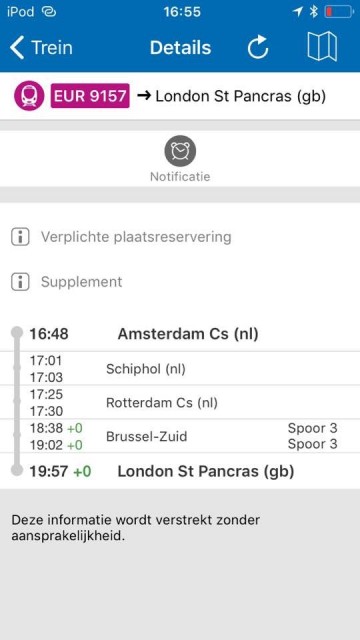Tap the Notificatie label
Image resolution: width=360 pixels, height=640 pixels.
tap(180, 177)
